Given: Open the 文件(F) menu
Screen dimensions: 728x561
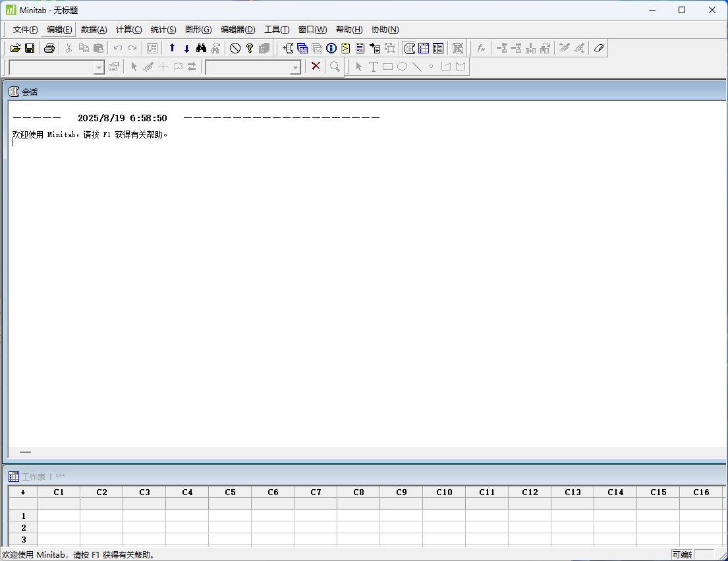Looking at the screenshot, I should 25,29.
